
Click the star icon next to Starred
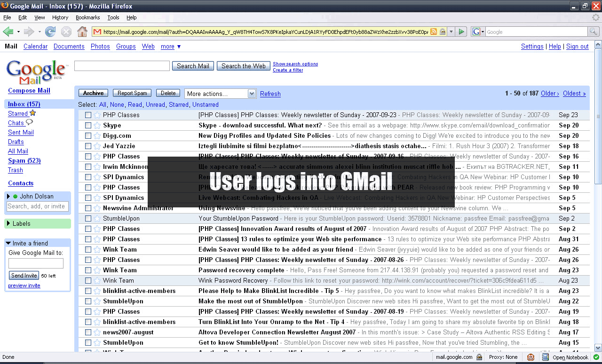(x=32, y=113)
